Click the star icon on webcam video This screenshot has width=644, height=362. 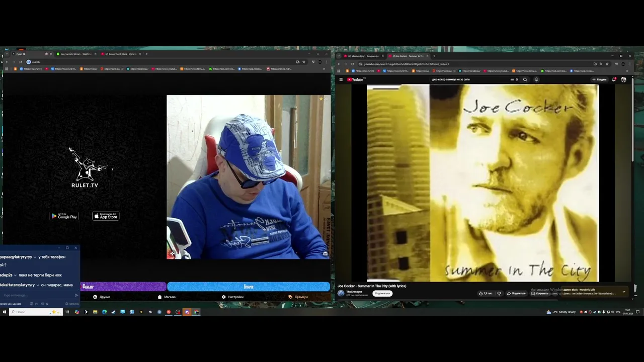click(x=321, y=99)
